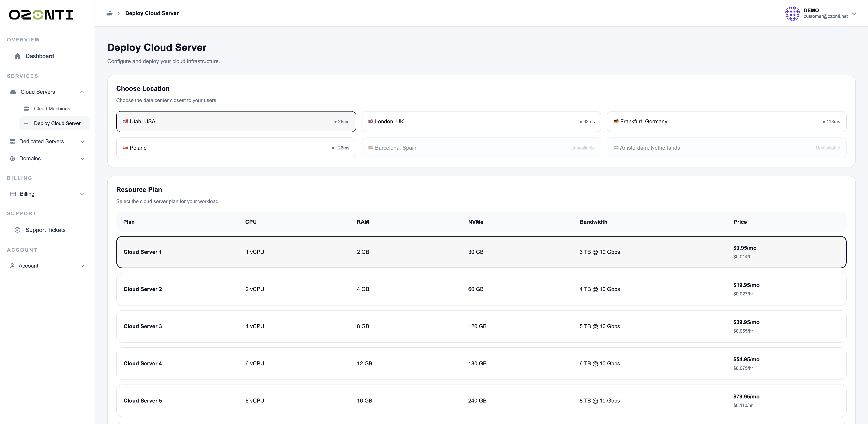The image size is (868, 424).
Task: Click Deploy Cloud Server breadcrumb text
Action: (152, 13)
